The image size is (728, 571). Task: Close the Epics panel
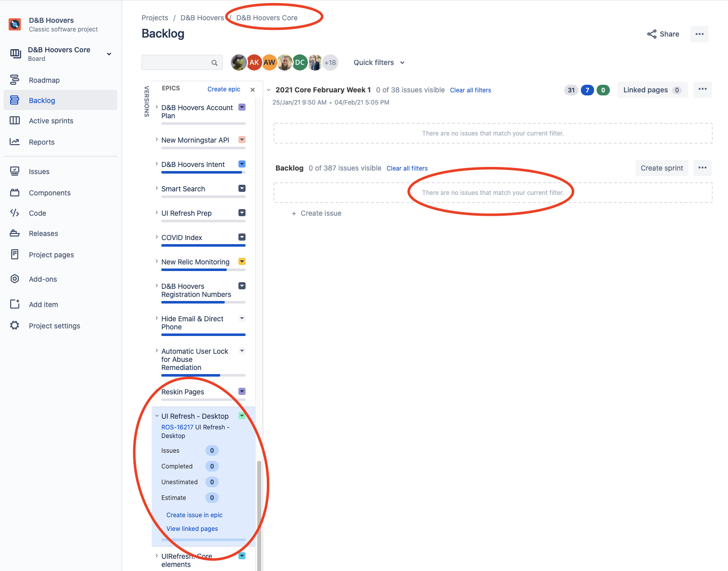[253, 90]
